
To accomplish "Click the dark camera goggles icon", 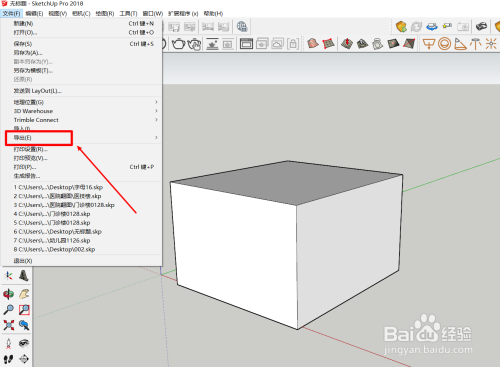I will 481,26.
